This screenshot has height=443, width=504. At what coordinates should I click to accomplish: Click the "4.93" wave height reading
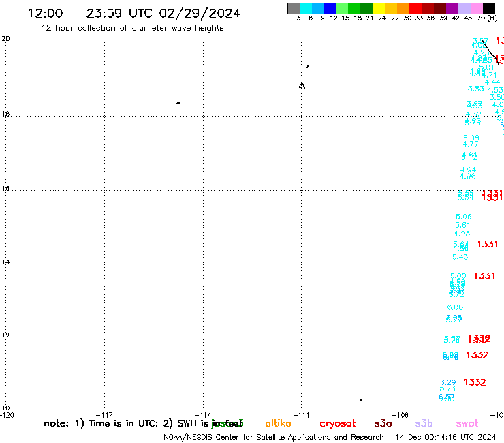click(462, 234)
